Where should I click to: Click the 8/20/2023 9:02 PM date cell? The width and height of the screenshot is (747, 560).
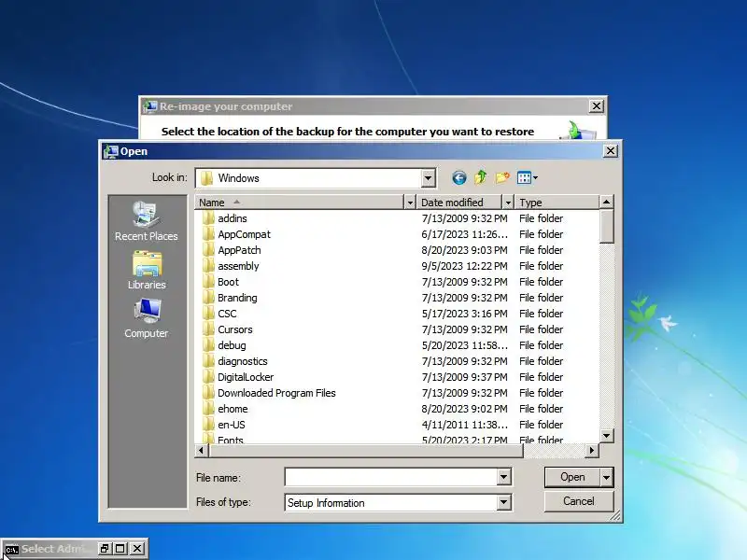point(464,409)
